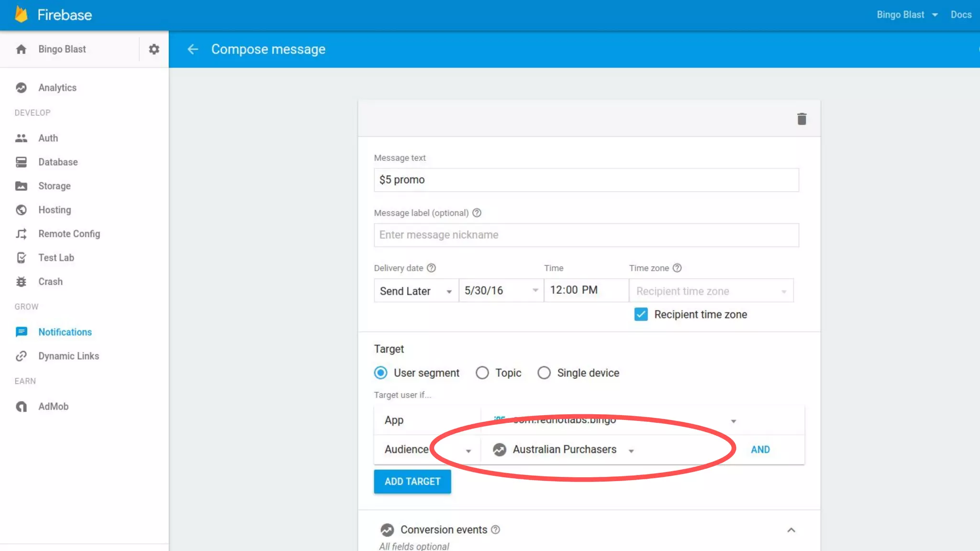980x551 pixels.
Task: Open project settings gear icon
Action: [x=154, y=49]
